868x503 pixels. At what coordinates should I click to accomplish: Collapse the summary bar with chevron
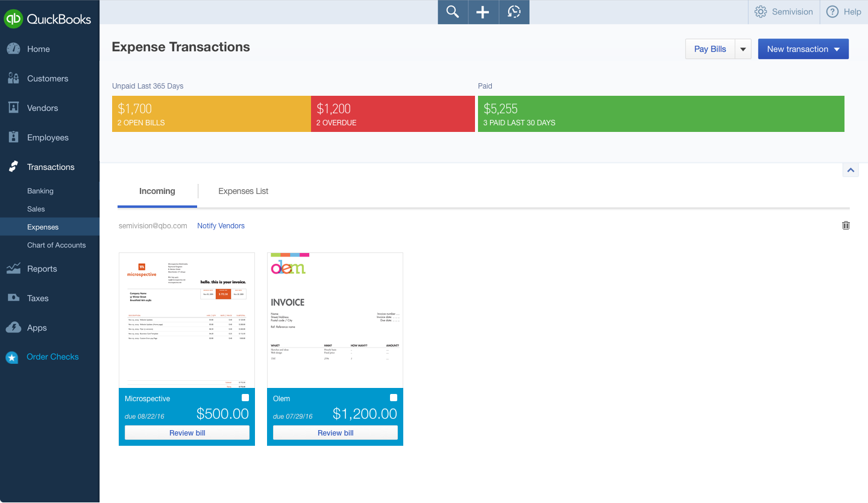851,170
